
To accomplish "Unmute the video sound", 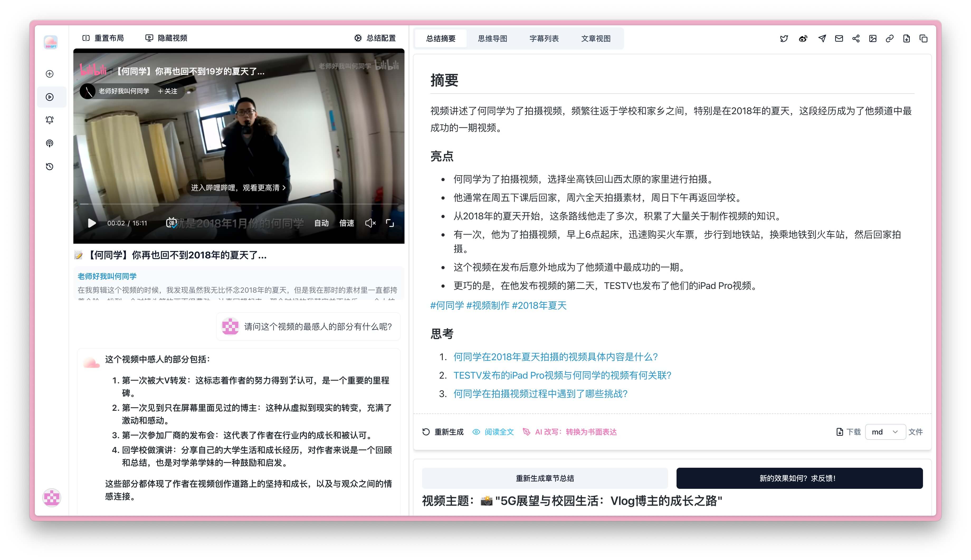I will coord(370,223).
